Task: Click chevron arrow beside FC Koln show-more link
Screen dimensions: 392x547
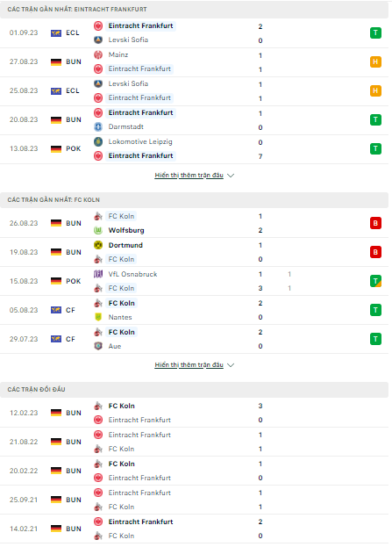Action: pos(231,365)
